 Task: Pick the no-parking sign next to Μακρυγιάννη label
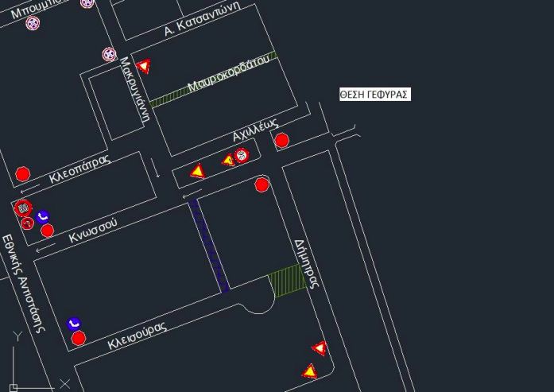(x=110, y=54)
